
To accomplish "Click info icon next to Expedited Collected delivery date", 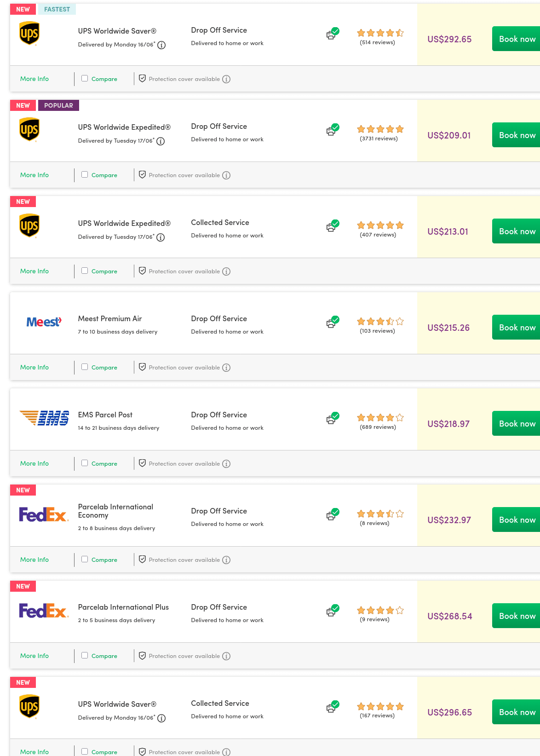I will click(x=161, y=237).
